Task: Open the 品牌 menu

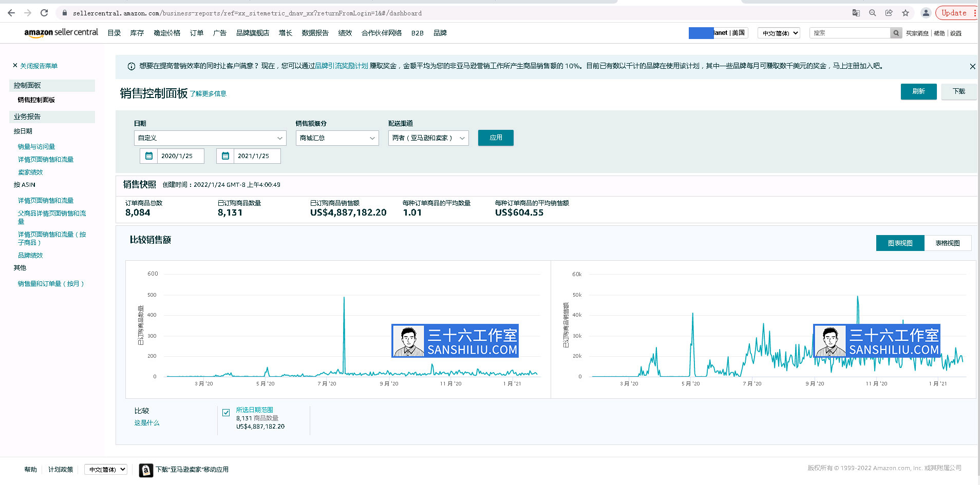Action: (440, 33)
